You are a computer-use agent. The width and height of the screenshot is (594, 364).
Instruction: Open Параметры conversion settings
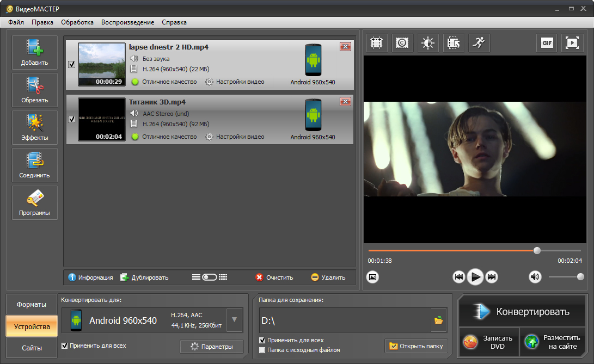pos(212,347)
